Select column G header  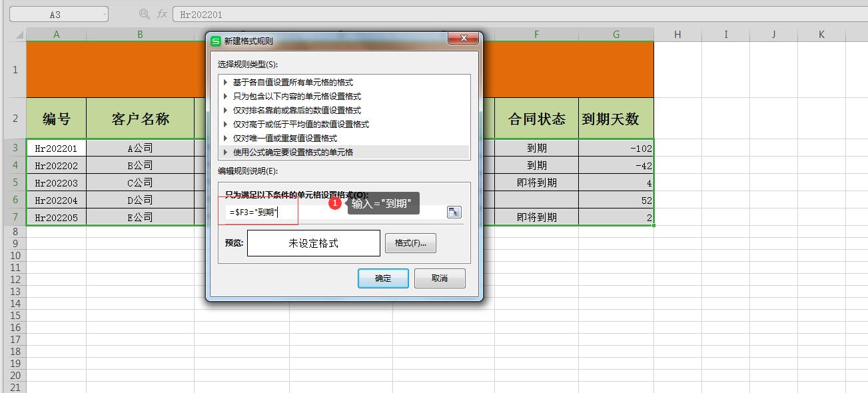pyautogui.click(x=616, y=35)
